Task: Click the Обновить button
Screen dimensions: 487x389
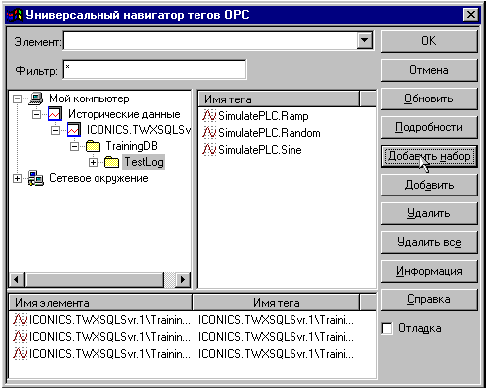Action: tap(429, 99)
